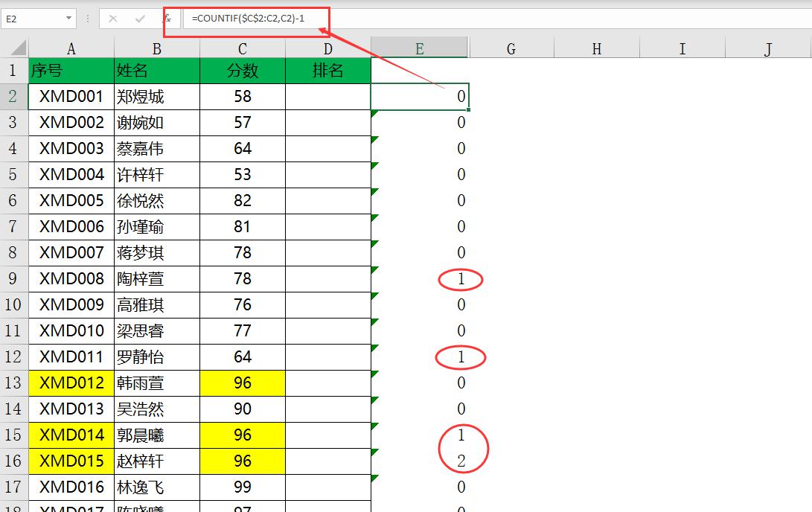Select score 82 for 徐悦然
Image resolution: width=812 pixels, height=512 pixels.
point(243,200)
